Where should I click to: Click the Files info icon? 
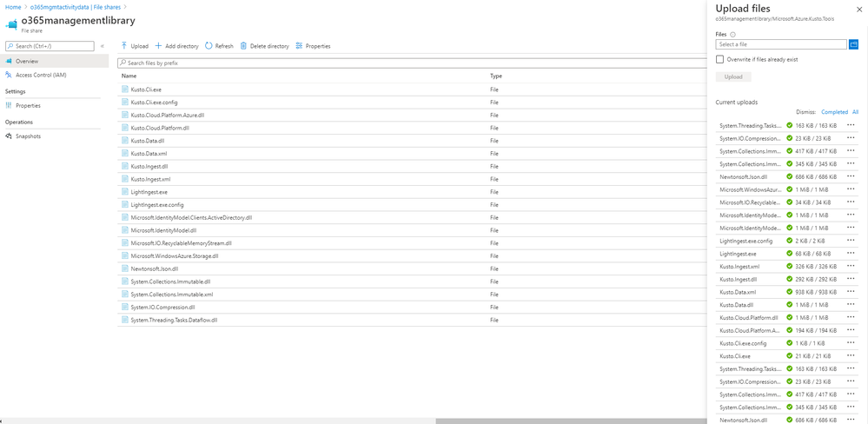(732, 34)
